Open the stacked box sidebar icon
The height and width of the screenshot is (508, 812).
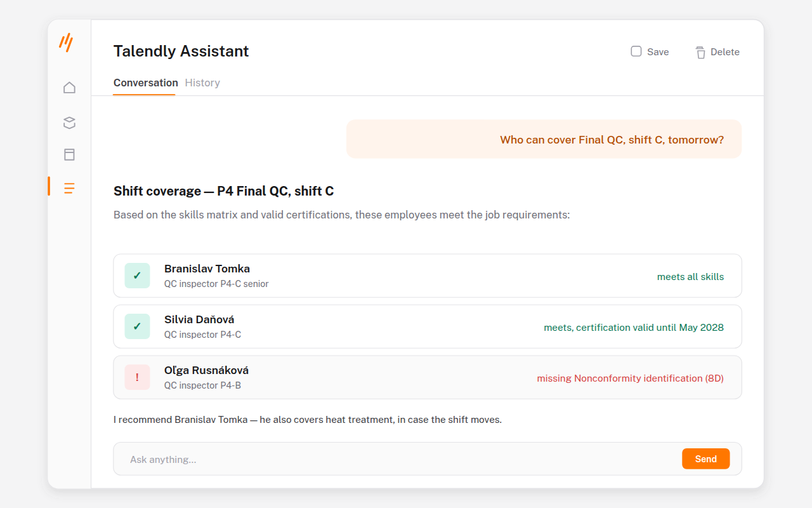69,123
